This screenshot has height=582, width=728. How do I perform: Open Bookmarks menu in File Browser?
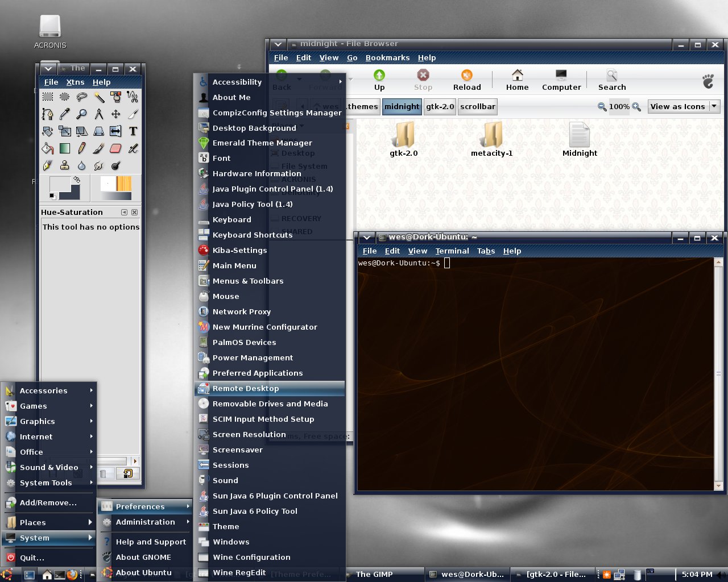387,57
